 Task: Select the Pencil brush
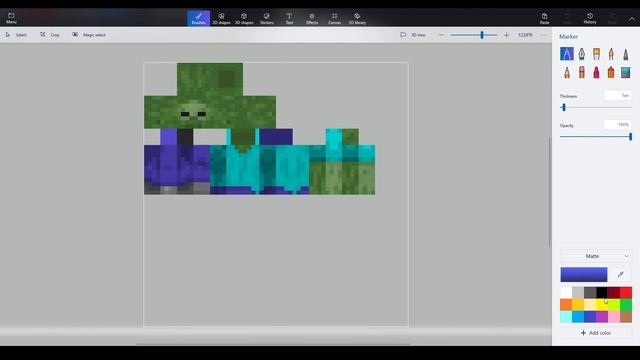567,73
